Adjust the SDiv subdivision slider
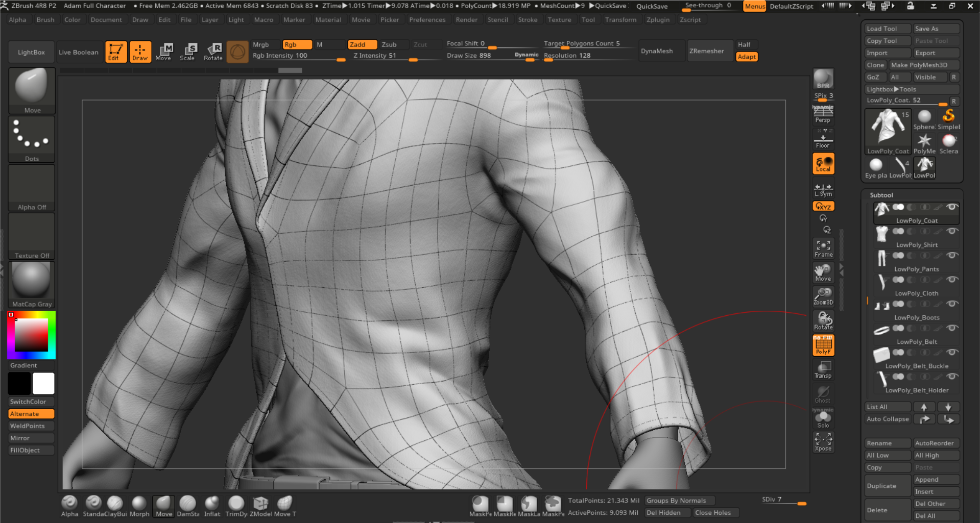Image resolution: width=980 pixels, height=523 pixels. coord(784,501)
